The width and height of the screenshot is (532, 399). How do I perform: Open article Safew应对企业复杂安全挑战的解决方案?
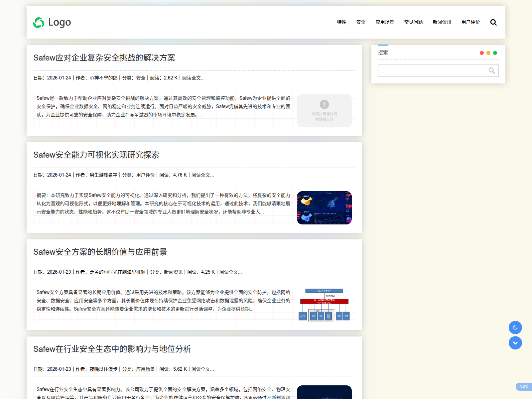tap(104, 58)
